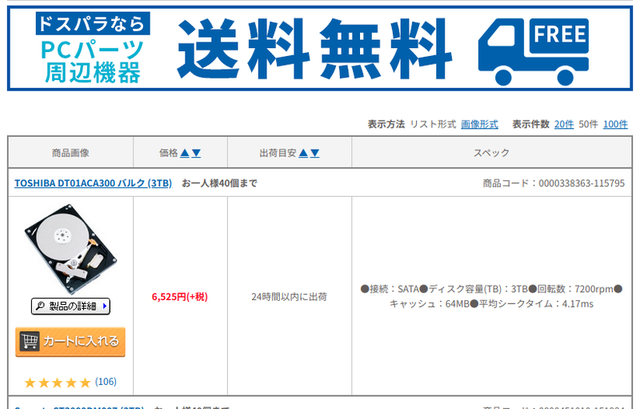
Task: Click the 商品コード：0000338363-115795 text
Action: (554, 183)
